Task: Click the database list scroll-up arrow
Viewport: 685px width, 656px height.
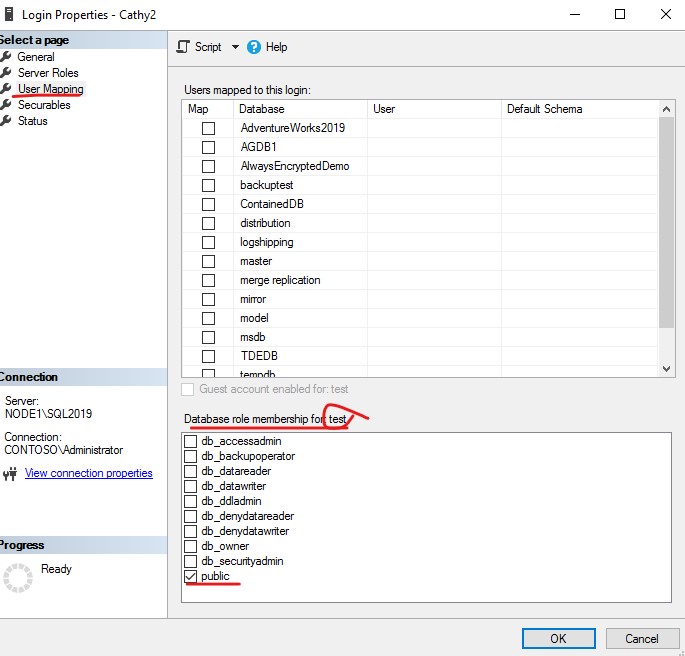Action: pos(666,109)
